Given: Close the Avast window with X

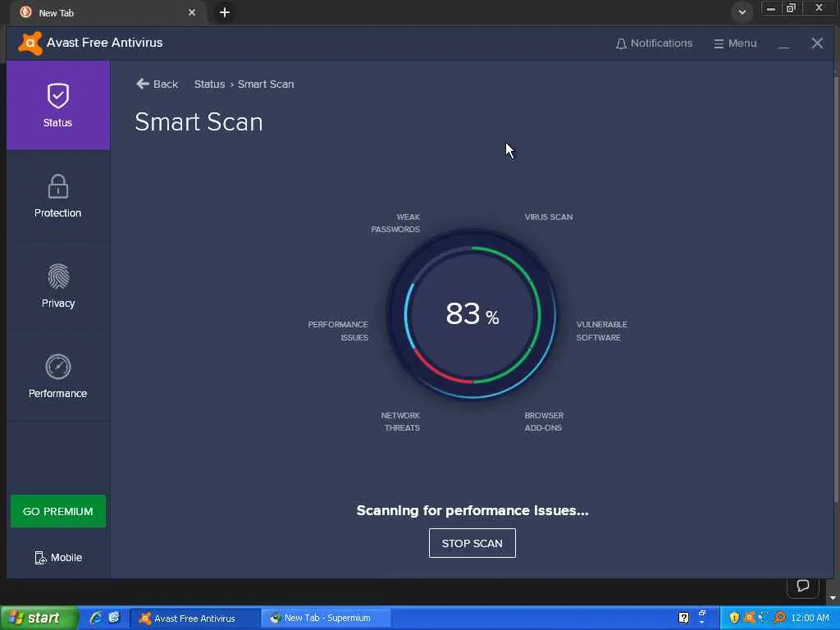Looking at the screenshot, I should [817, 43].
